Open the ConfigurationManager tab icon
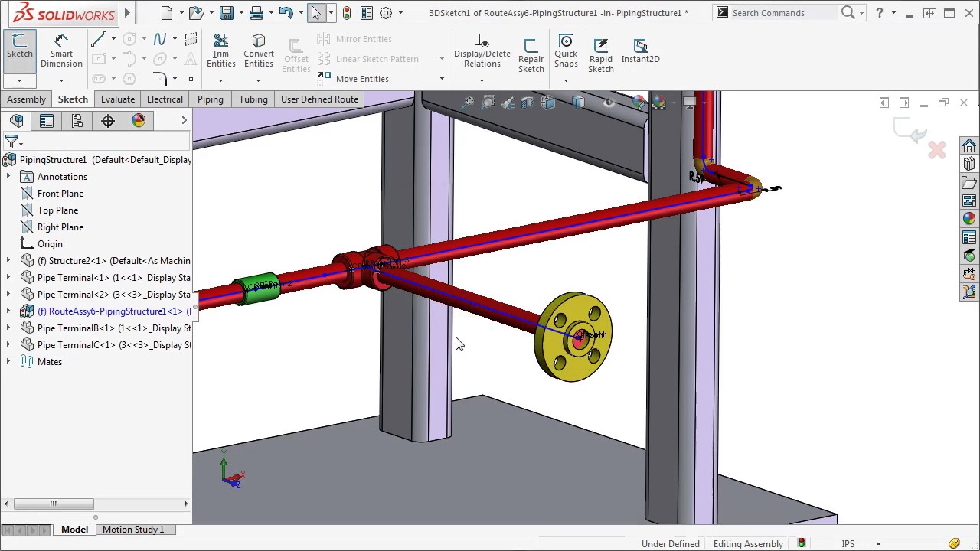980x551 pixels. tap(77, 121)
